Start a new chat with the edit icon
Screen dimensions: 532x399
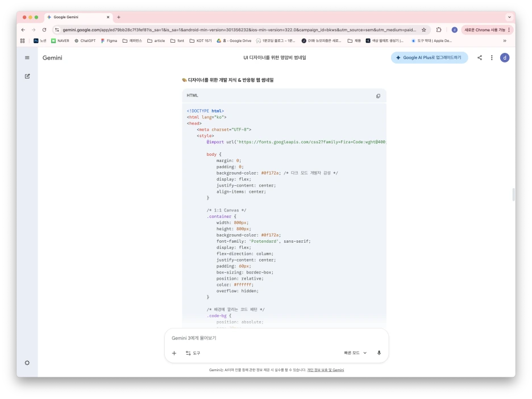pyautogui.click(x=27, y=76)
